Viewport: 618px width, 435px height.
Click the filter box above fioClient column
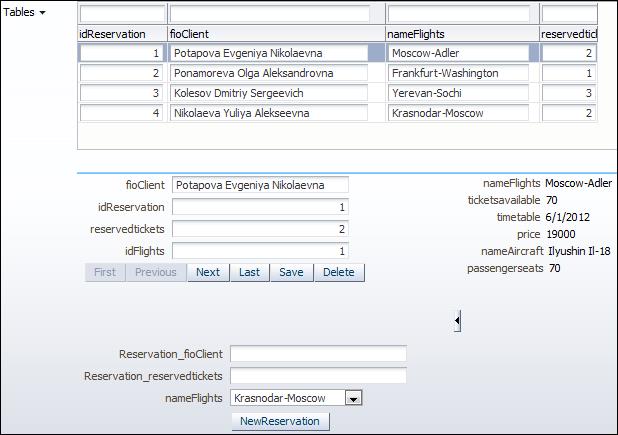pos(270,14)
